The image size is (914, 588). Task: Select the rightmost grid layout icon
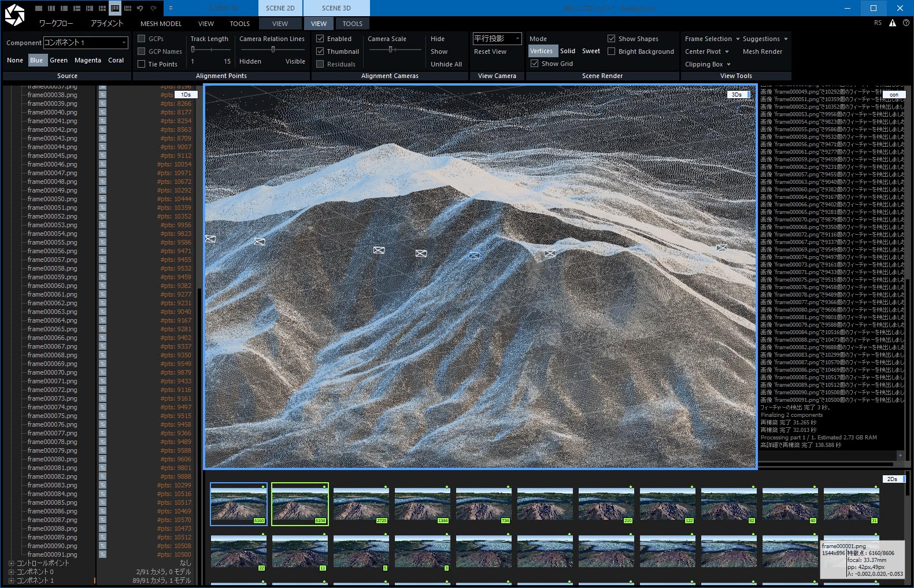point(128,8)
